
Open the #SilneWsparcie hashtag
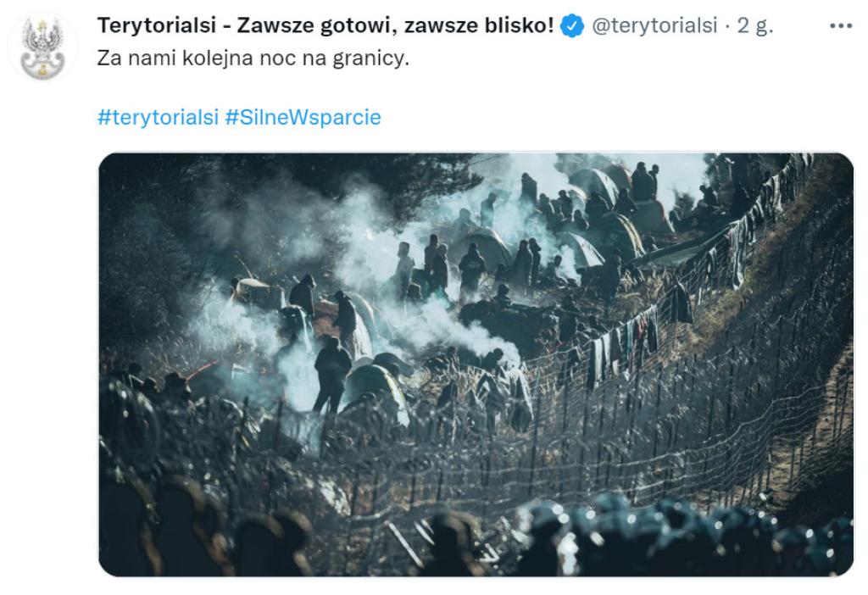(303, 117)
